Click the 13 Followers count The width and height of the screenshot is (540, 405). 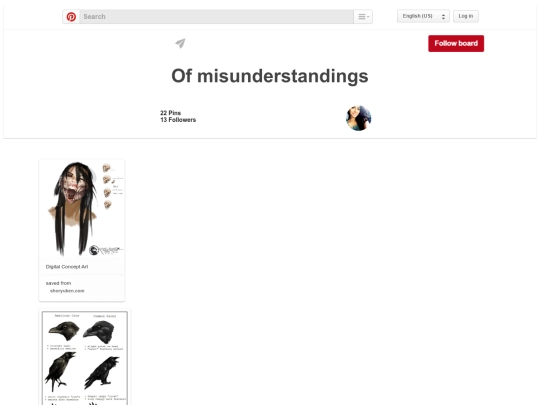[178, 120]
